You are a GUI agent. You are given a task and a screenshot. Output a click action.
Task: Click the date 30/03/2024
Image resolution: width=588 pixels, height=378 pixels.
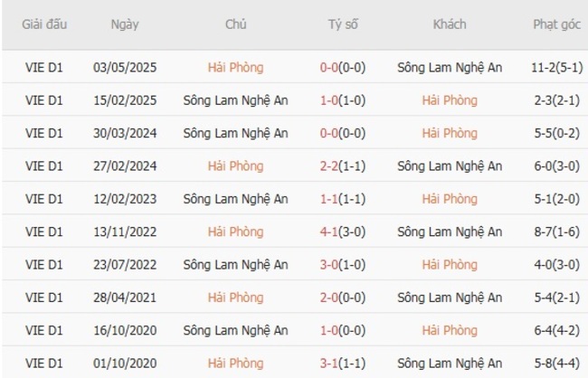pos(125,133)
